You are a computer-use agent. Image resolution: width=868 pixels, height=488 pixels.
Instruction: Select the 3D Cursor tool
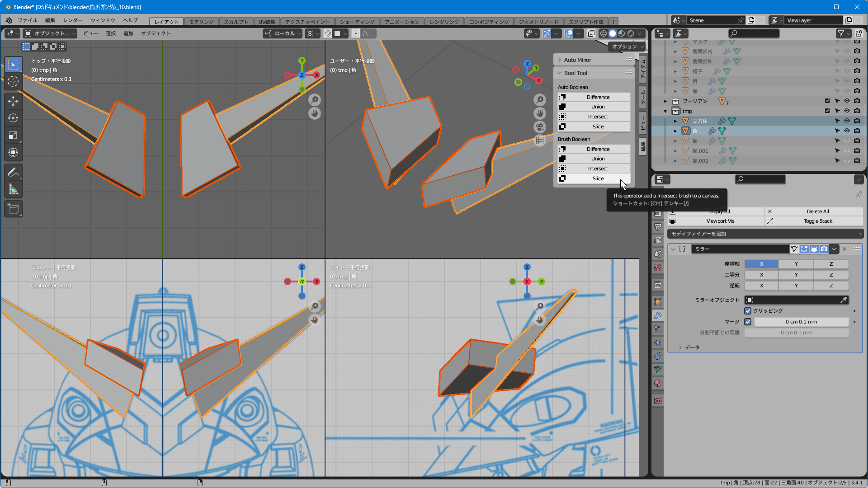pos(13,81)
